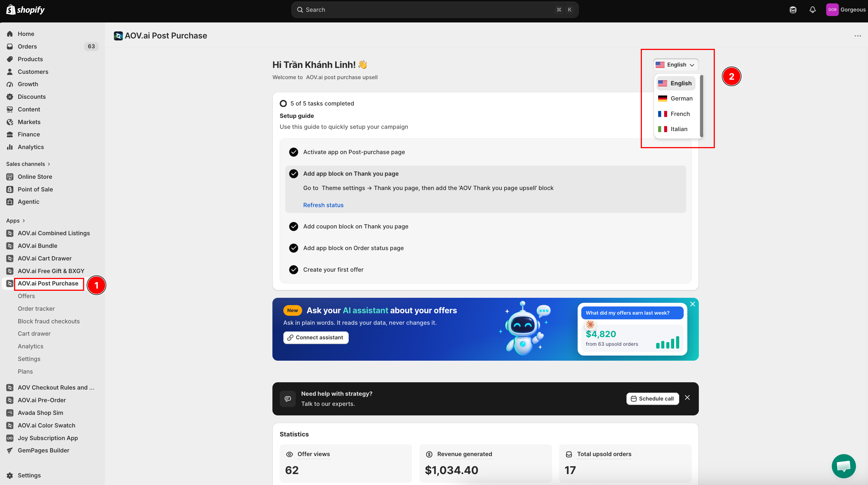Viewport: 868px width, 485px height.
Task: Open the Plans sub-page
Action: tap(25, 371)
